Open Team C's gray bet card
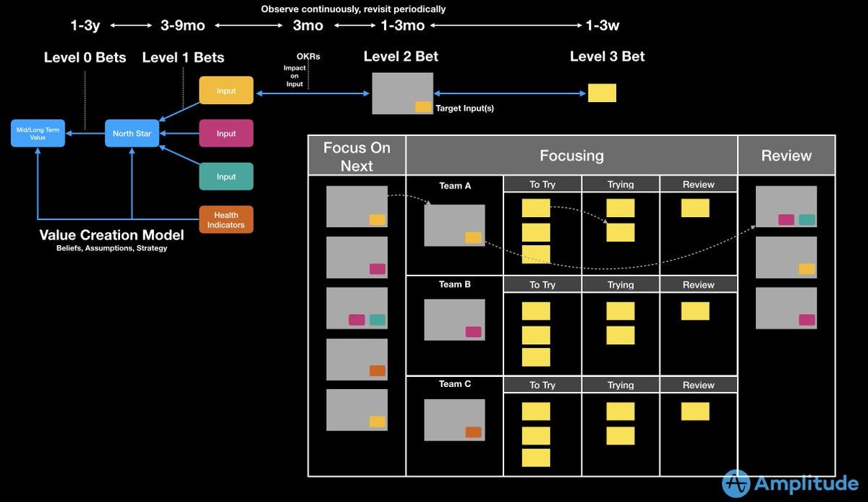 (x=454, y=420)
